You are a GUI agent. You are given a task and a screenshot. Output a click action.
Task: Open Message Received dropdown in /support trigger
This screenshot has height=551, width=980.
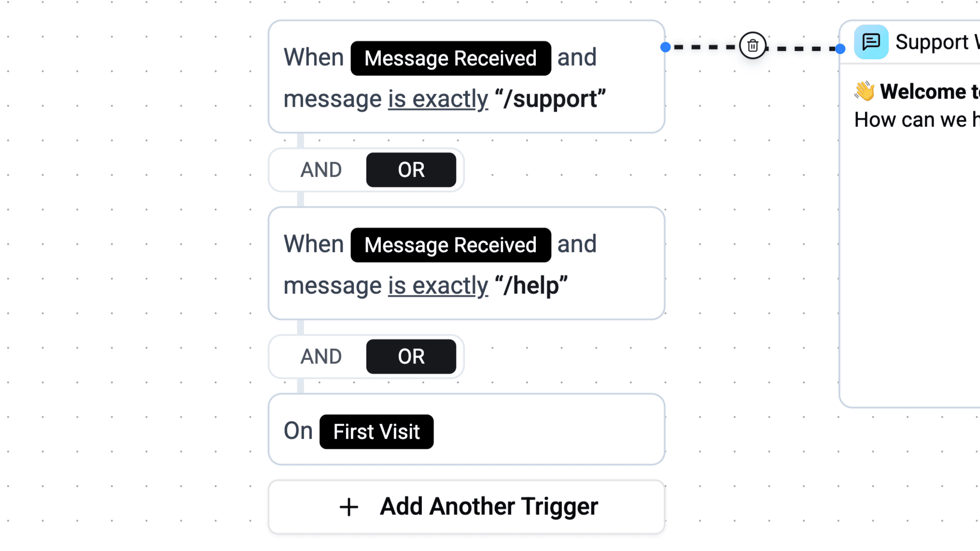(450, 58)
